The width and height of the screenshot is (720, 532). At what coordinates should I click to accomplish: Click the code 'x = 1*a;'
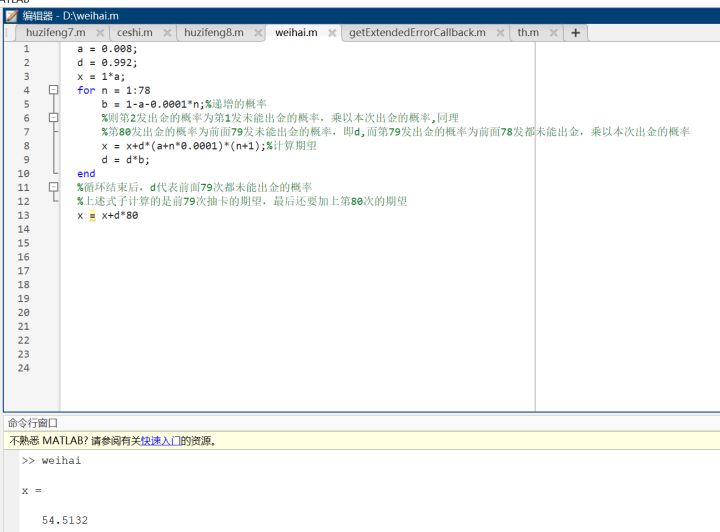101,76
